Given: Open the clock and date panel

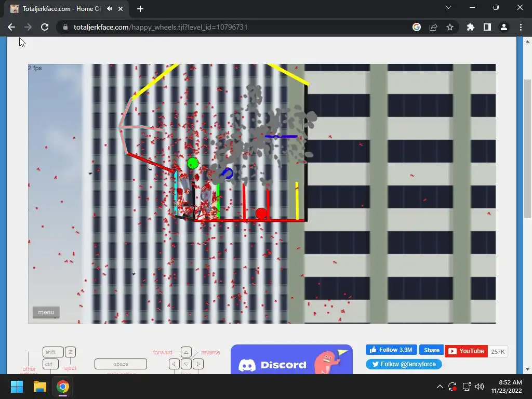Looking at the screenshot, I should [507, 387].
